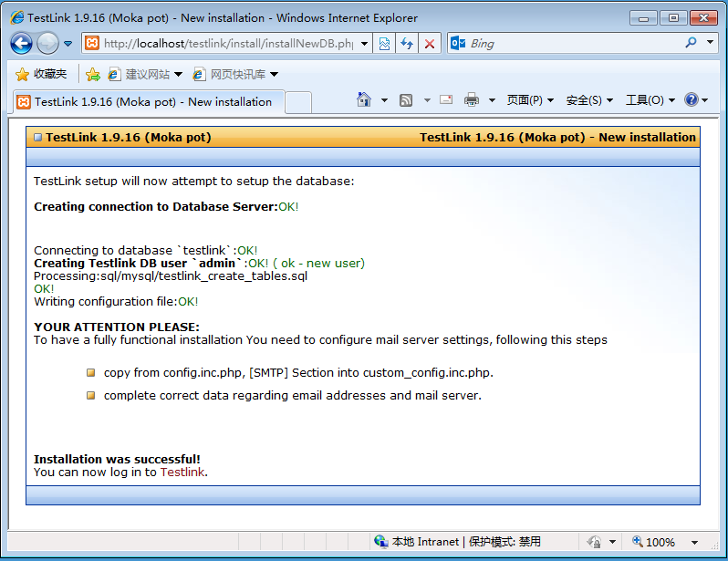Open the 工具(O) Tools menu
728x561 pixels.
click(x=650, y=99)
